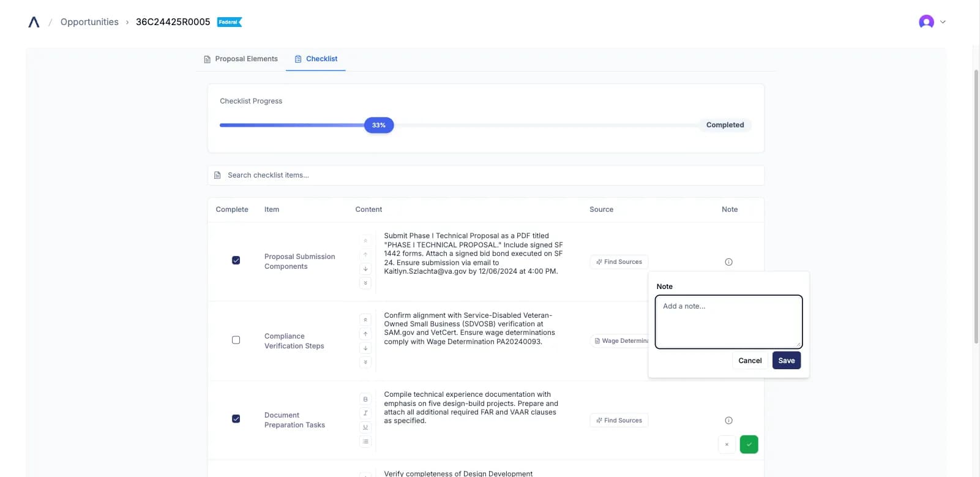Image resolution: width=980 pixels, height=477 pixels.
Task: Cancel the note popup
Action: (x=750, y=361)
